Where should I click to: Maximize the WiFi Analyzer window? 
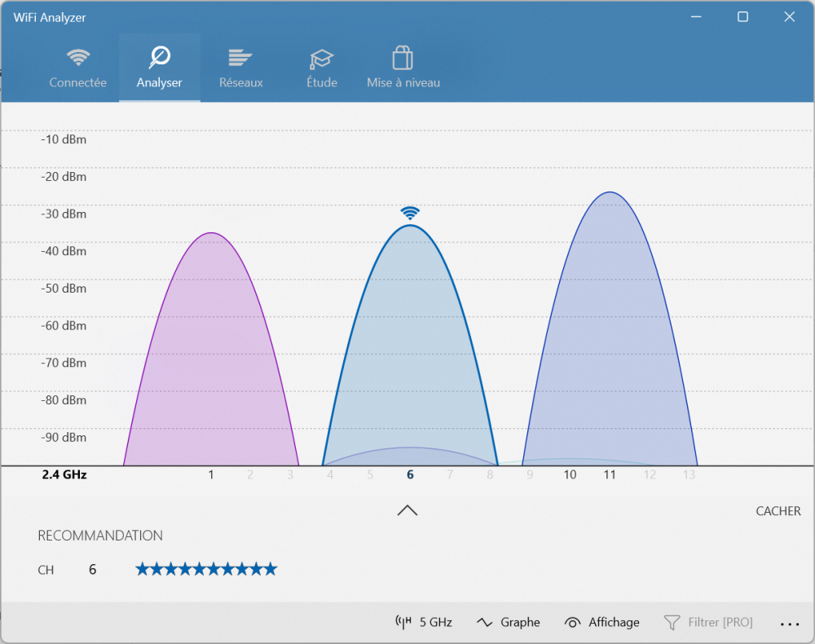coord(742,17)
